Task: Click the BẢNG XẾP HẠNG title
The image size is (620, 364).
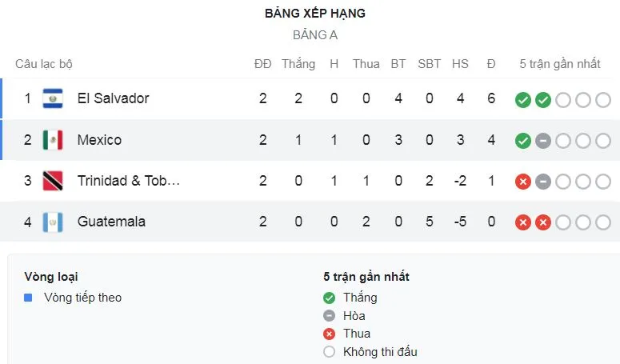Action: coord(315,14)
